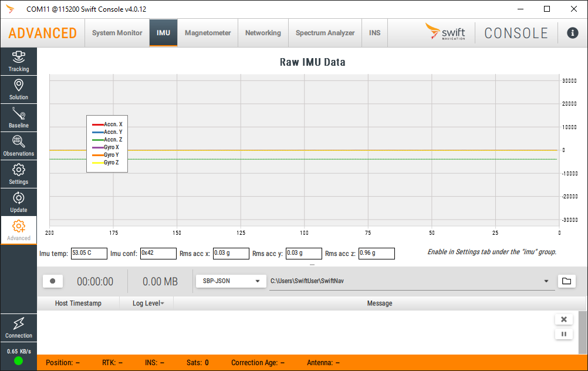Click the Imu temp value field

(89, 254)
